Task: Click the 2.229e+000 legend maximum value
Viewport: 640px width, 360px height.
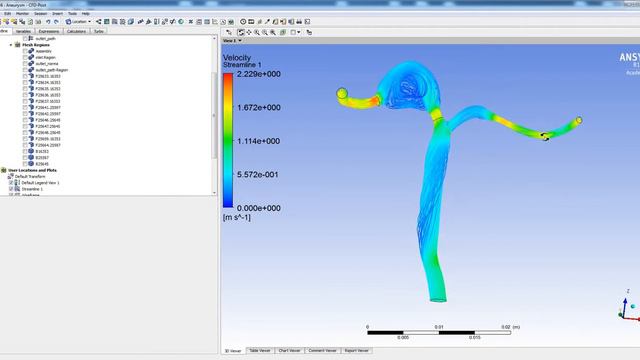Action: click(259, 74)
